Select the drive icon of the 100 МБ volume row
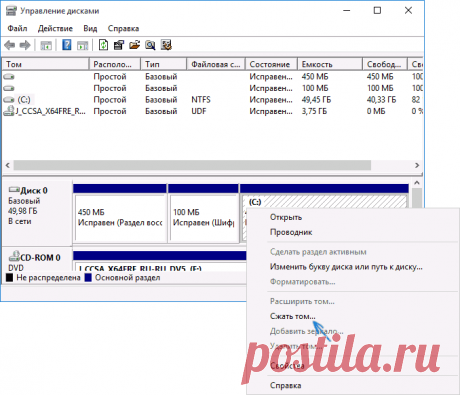This screenshot has height=395, width=460. point(9,88)
